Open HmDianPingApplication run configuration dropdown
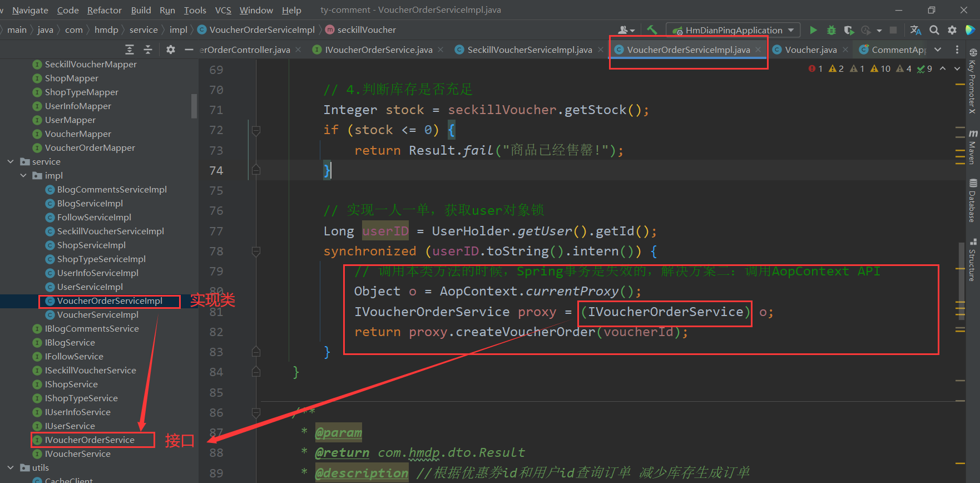Screen dimensions: 980x483 pos(734,30)
